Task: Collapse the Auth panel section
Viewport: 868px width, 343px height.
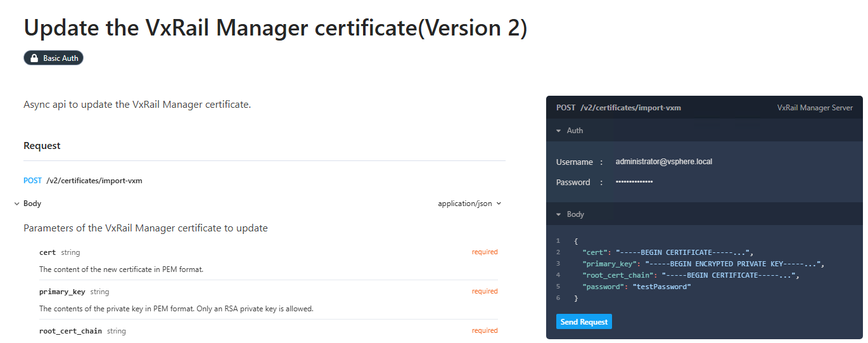Action: 558,131
